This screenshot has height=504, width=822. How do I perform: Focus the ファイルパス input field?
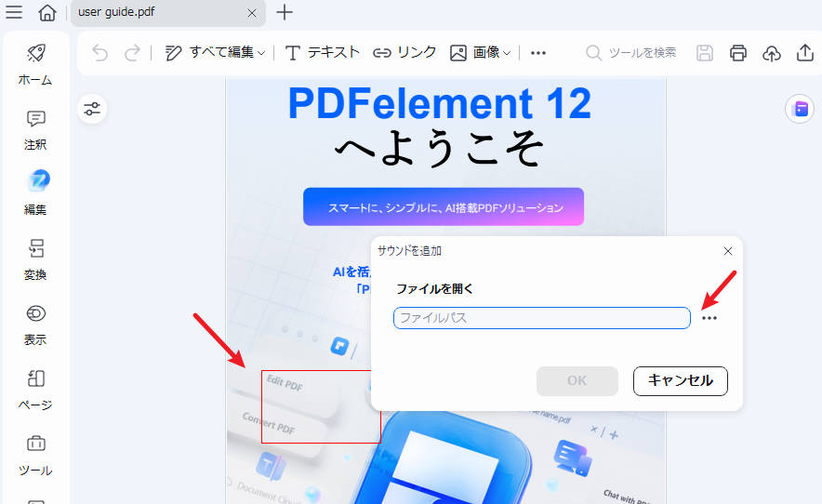pyautogui.click(x=542, y=318)
